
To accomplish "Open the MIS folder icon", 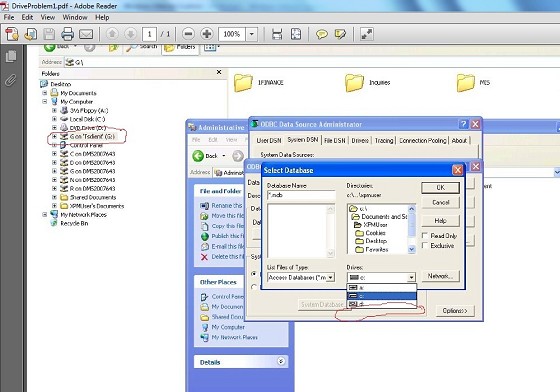I will pos(466,83).
